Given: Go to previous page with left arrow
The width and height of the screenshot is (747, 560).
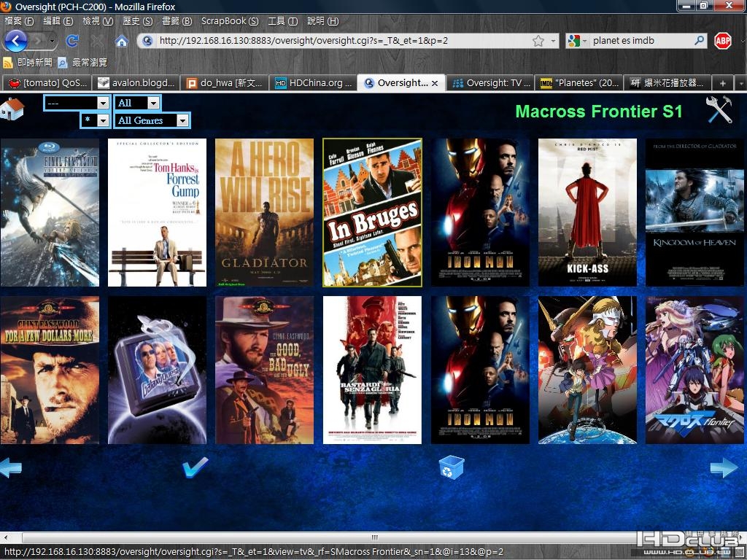Looking at the screenshot, I should click(10, 467).
